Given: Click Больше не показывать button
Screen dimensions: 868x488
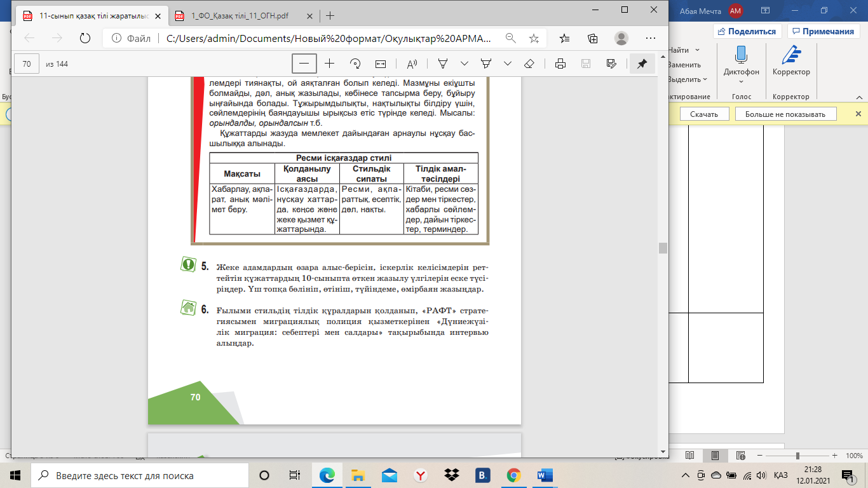Looking at the screenshot, I should [x=786, y=114].
